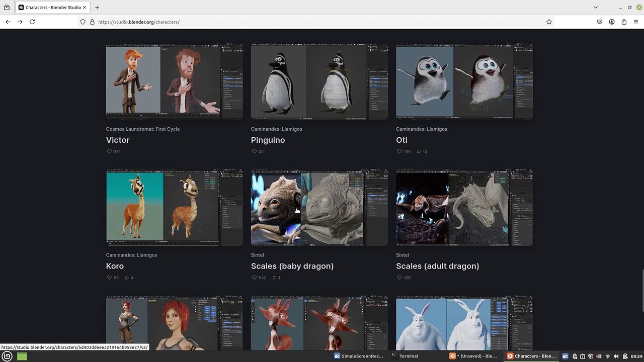Select the Characters - Blender Studio tab
Screen dimensions: 644x362
(x=50, y=8)
